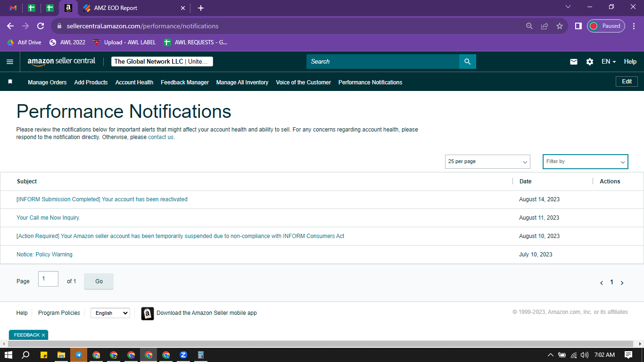Click the Seller Central search field
Viewport: 644px width, 362px height.
[383, 61]
